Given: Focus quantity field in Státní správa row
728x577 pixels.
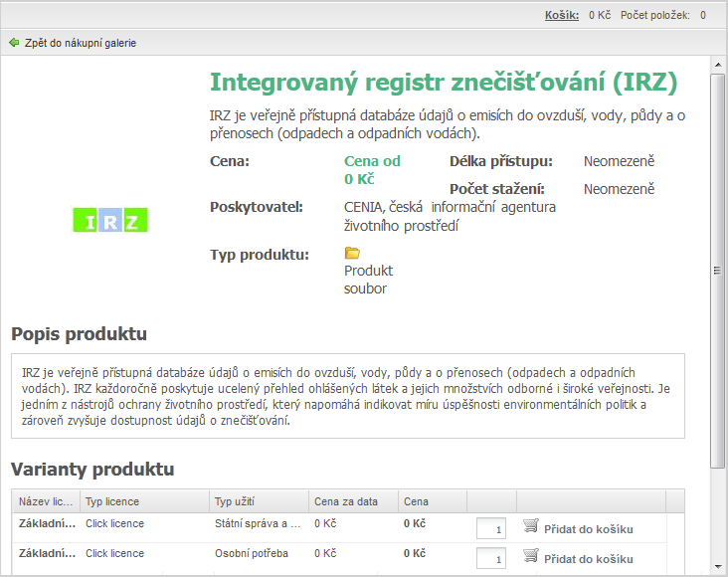Looking at the screenshot, I should click(491, 528).
